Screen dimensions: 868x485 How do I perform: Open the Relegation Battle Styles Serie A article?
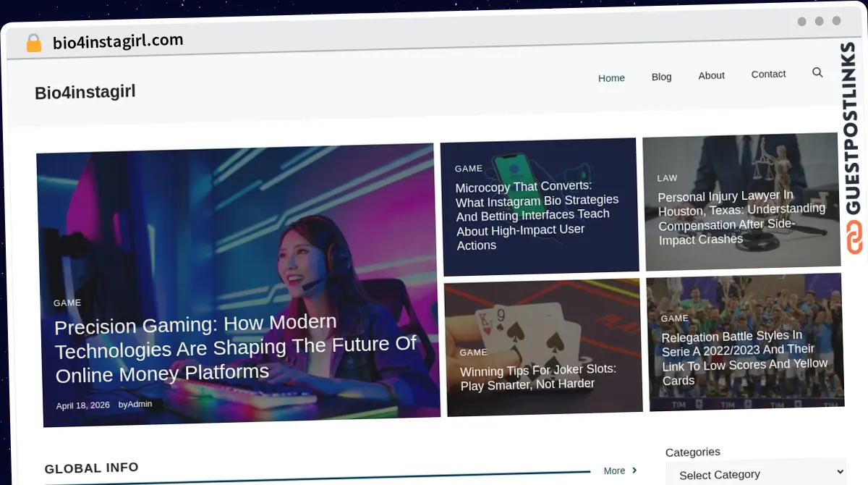(744, 358)
